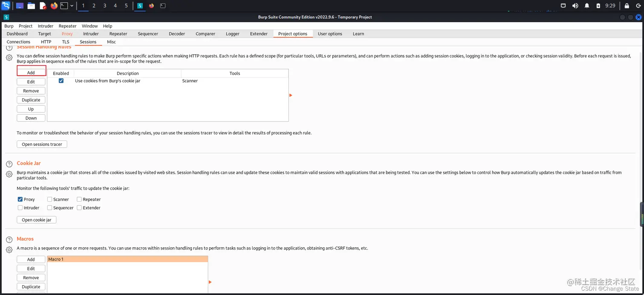644x295 pixels.
Task: Open Macros gear options
Action: (x=9, y=250)
